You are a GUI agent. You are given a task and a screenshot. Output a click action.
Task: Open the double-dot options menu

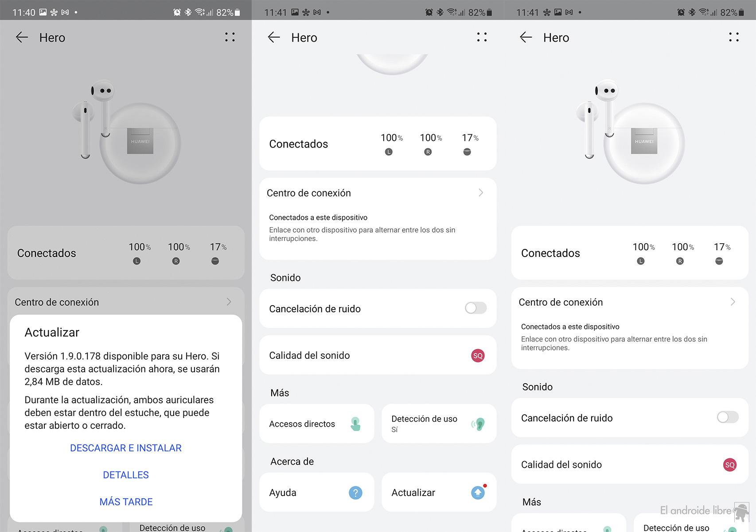pyautogui.click(x=481, y=37)
